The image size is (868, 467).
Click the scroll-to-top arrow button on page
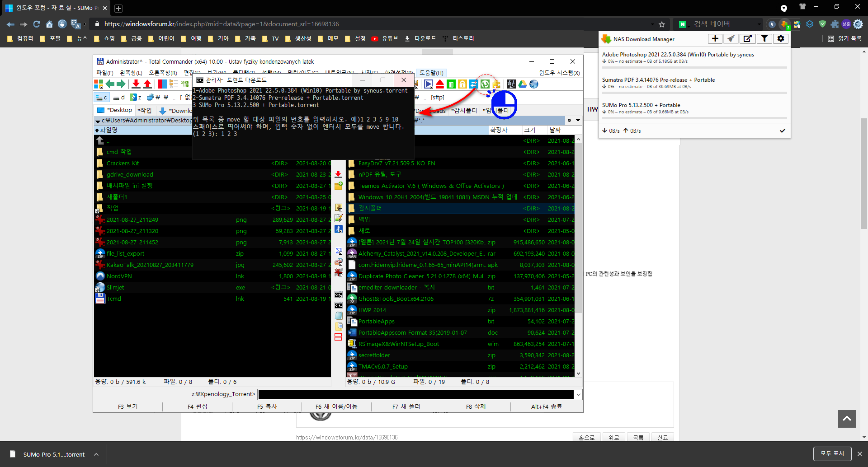tap(847, 419)
